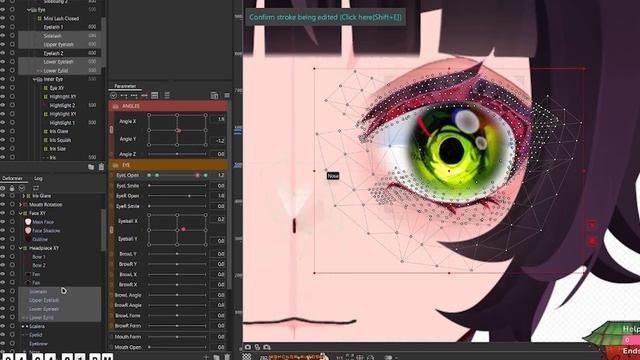Screen dimensions: 640x360
Task: Click the Parameter group view icon
Action: coord(167,96)
